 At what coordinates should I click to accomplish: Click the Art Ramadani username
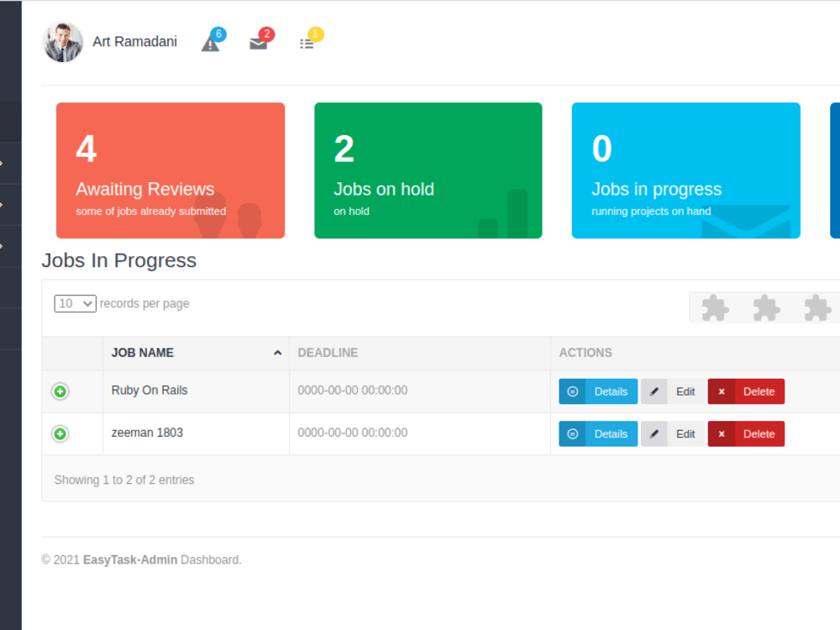coord(134,42)
